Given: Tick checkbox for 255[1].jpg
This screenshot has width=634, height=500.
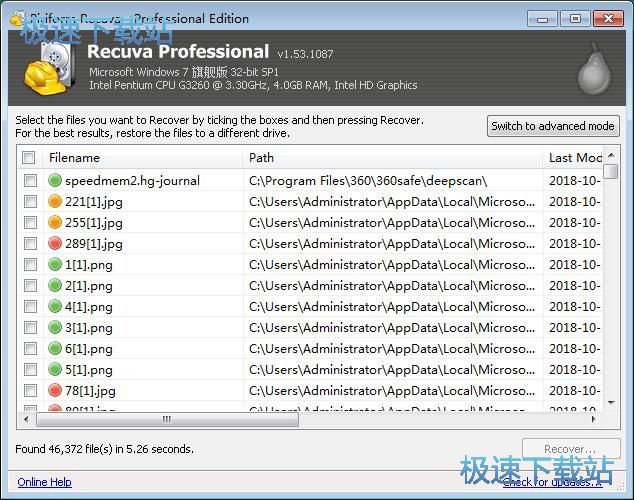Looking at the screenshot, I should (30, 222).
